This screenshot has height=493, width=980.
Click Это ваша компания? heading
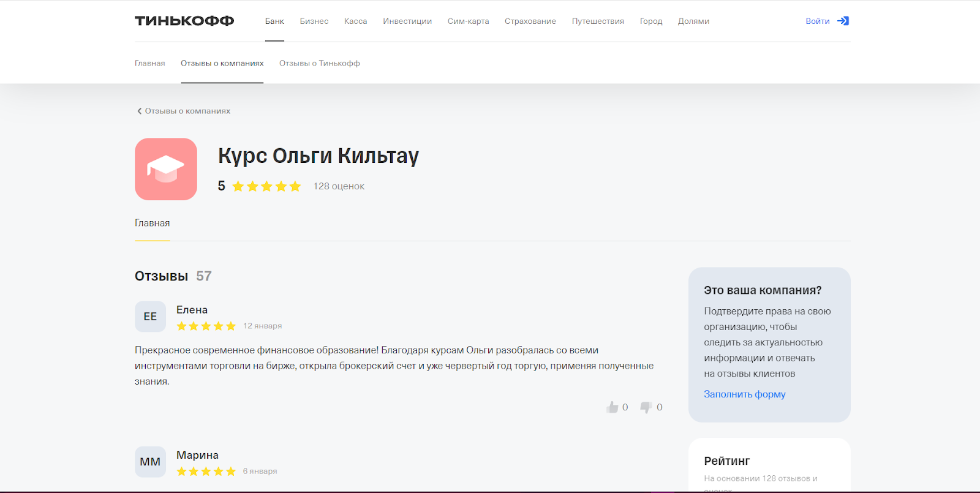click(763, 290)
